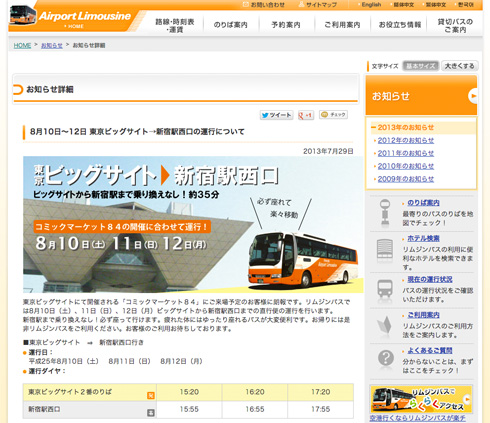The height and width of the screenshot is (423, 490).
Task: Click the usage guide booklet icon
Action: [384, 325]
